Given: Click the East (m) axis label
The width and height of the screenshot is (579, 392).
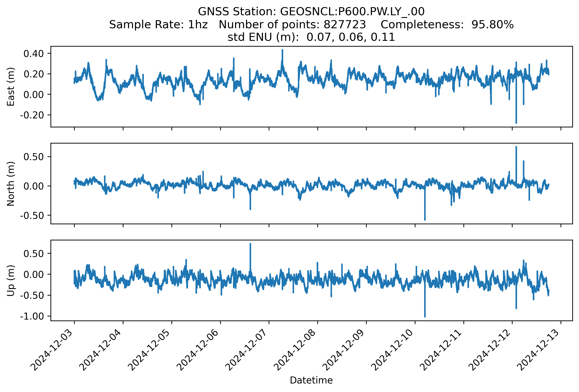Looking at the screenshot, I should pyautogui.click(x=11, y=87).
